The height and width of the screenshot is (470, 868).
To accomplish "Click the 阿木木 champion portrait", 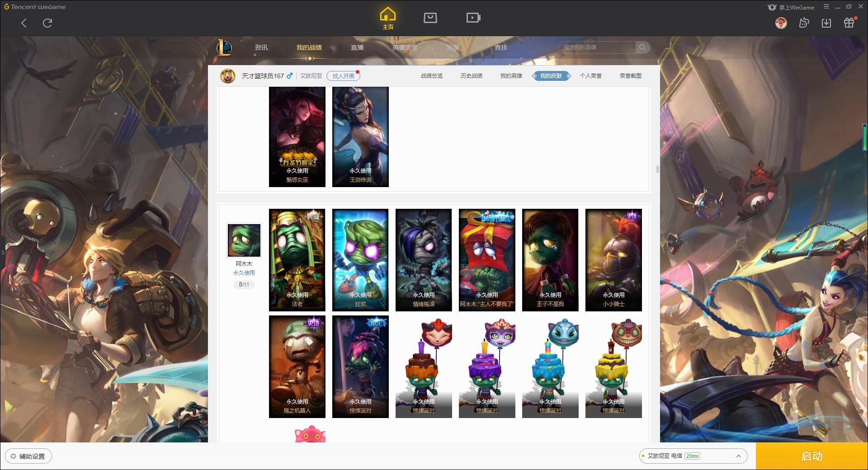I will point(244,240).
